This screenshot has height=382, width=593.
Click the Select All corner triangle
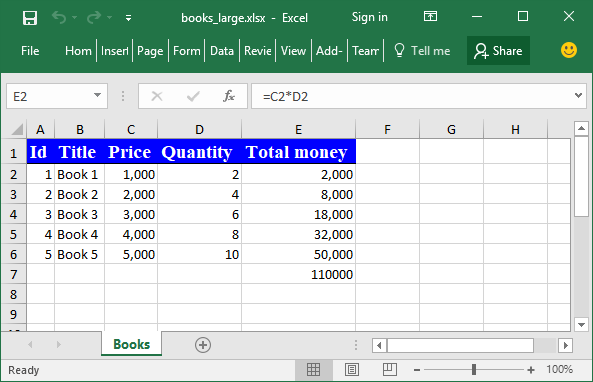(17, 129)
